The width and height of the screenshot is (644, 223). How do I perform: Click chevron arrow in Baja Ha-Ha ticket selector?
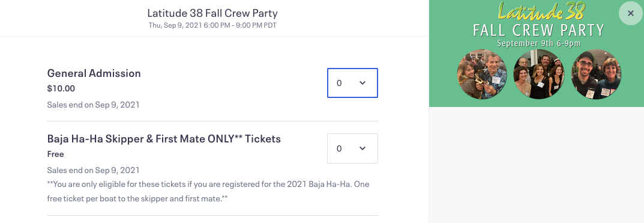363,148
